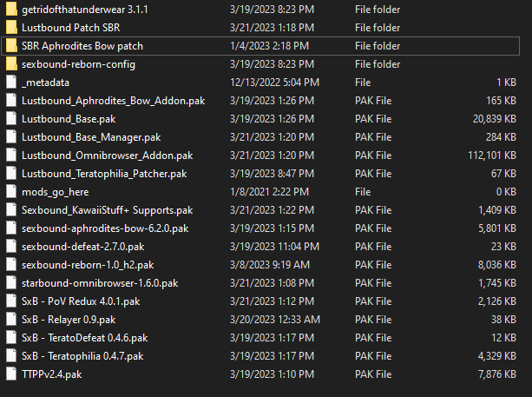Click size value 20,839 KB
Screen dimensions: 532x397
click(x=495, y=119)
